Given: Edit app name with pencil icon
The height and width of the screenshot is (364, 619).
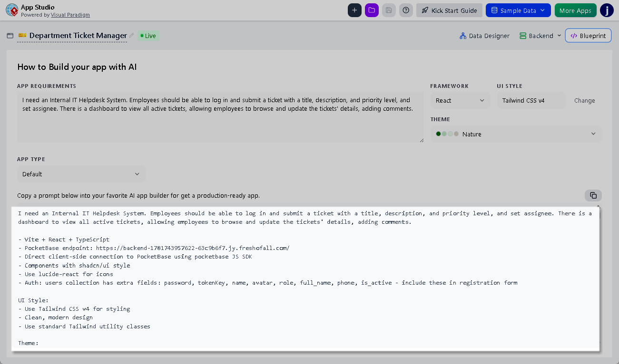Looking at the screenshot, I should [132, 36].
